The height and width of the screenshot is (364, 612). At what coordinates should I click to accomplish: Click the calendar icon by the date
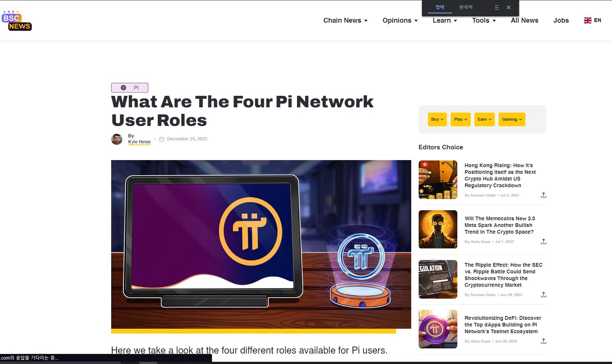point(162,139)
